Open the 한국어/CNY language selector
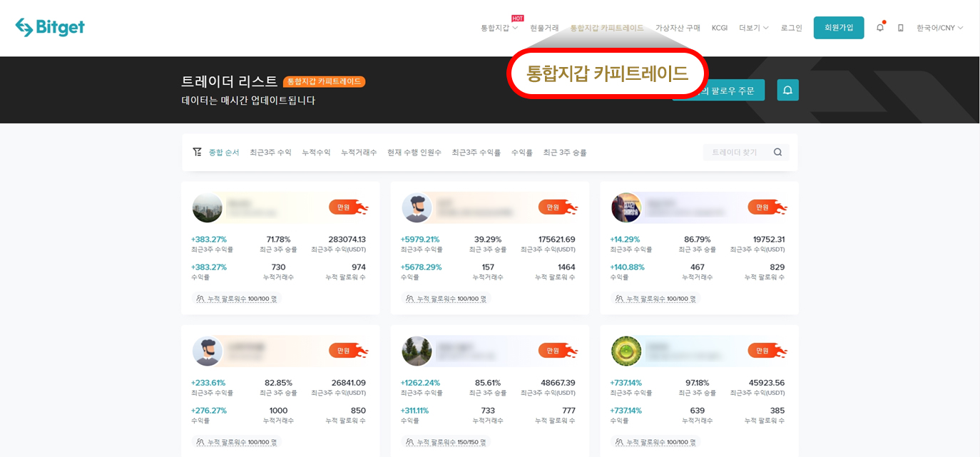Image resolution: width=980 pixels, height=457 pixels. click(939, 28)
